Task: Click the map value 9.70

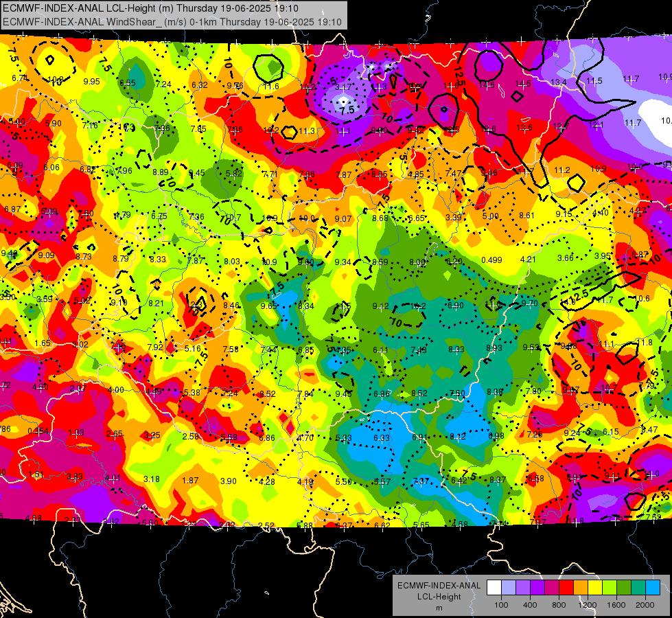Action: pyautogui.click(x=530, y=304)
